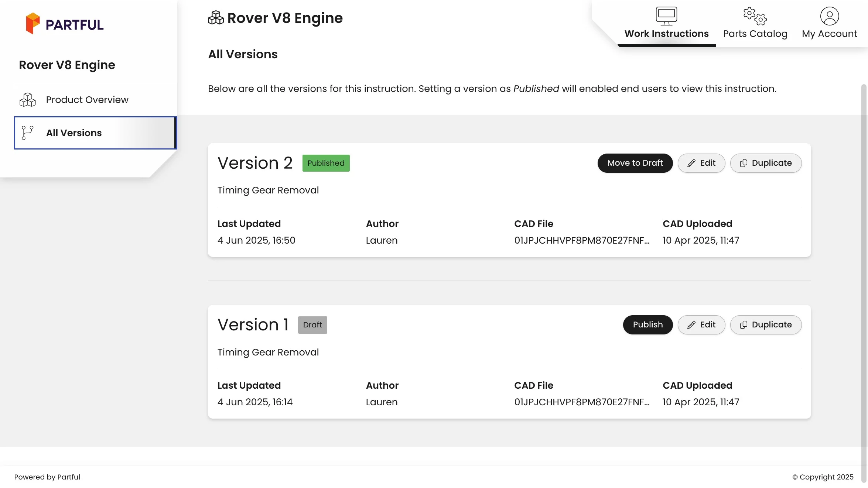Click the green Published badge on Version 2

(x=326, y=163)
